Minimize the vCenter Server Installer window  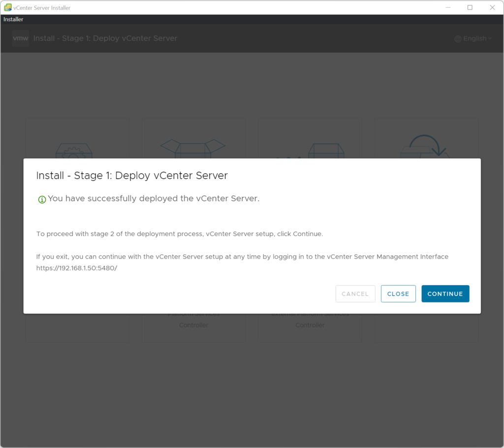click(448, 7)
